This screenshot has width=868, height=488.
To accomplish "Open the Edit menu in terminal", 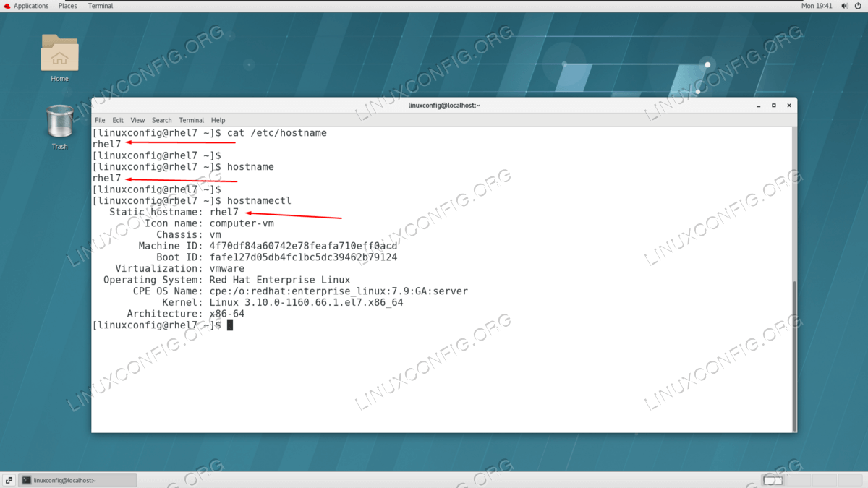I will pos(118,120).
